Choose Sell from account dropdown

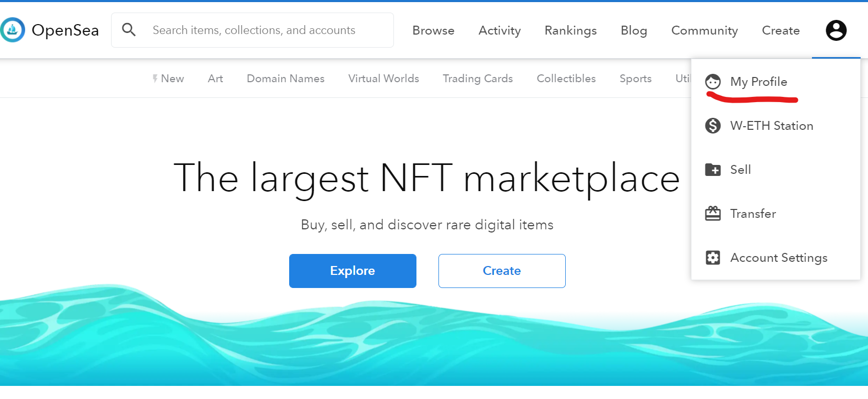pyautogui.click(x=776, y=170)
